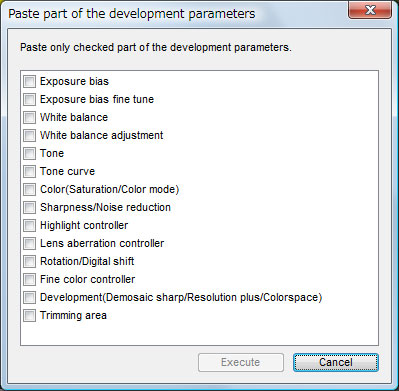Toggle Rotation/Digital shift checkbox
399x391 pixels.
29,261
